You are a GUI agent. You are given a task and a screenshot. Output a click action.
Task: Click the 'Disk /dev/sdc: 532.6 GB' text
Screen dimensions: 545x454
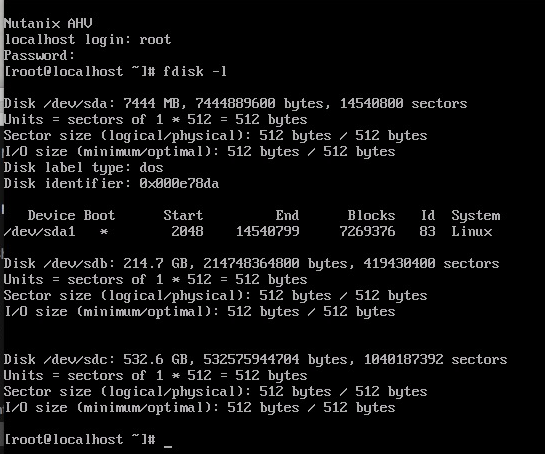pyautogui.click(x=95, y=359)
